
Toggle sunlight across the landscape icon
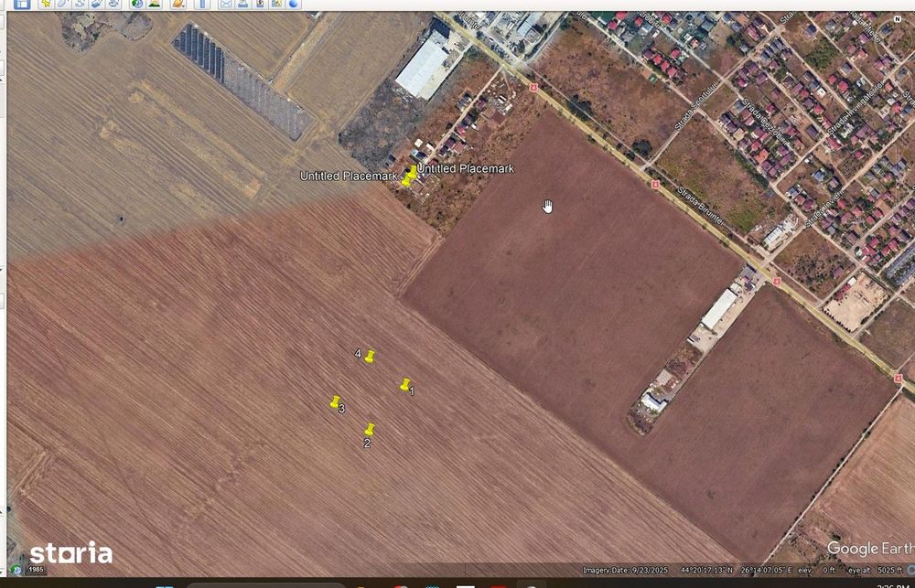(x=155, y=4)
